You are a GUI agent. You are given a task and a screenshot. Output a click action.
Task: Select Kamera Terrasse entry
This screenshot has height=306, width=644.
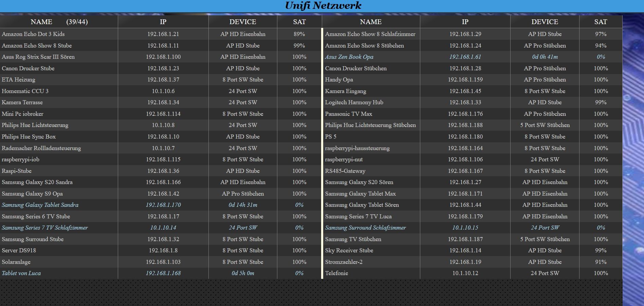coord(22,102)
